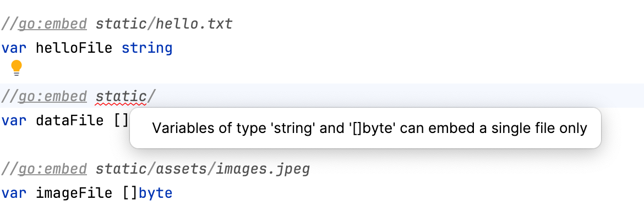Viewport: 644px width, 222px height.
Task: Select the dataFile variable name
Action: tap(69, 120)
